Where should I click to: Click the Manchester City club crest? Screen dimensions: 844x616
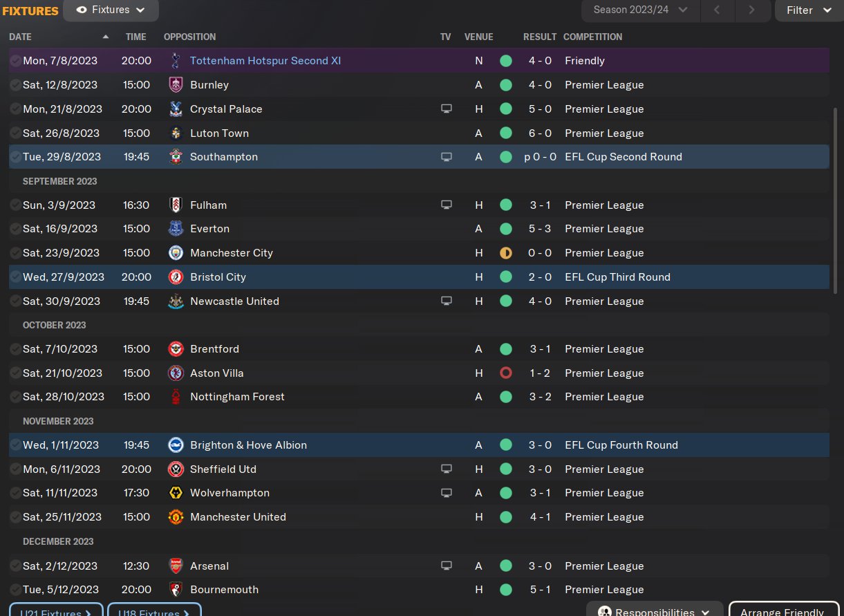[176, 253]
